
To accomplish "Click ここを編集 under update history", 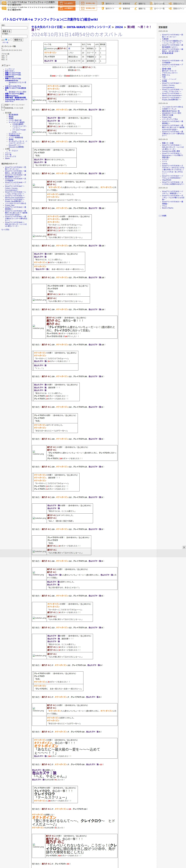I will coord(162,216).
